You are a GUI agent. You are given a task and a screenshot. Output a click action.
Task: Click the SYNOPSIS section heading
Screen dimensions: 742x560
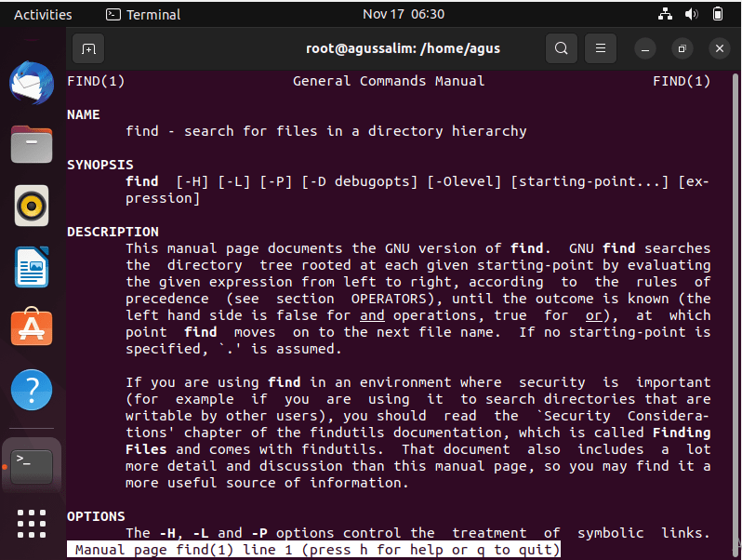pos(99,165)
